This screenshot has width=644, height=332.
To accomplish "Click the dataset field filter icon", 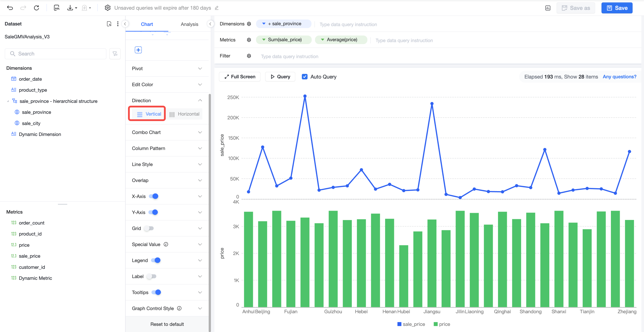I will point(115,54).
